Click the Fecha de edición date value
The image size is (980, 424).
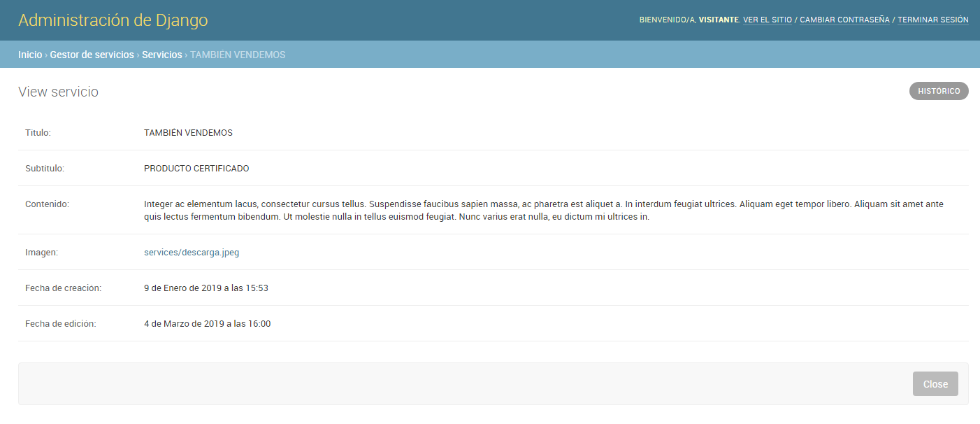(208, 323)
